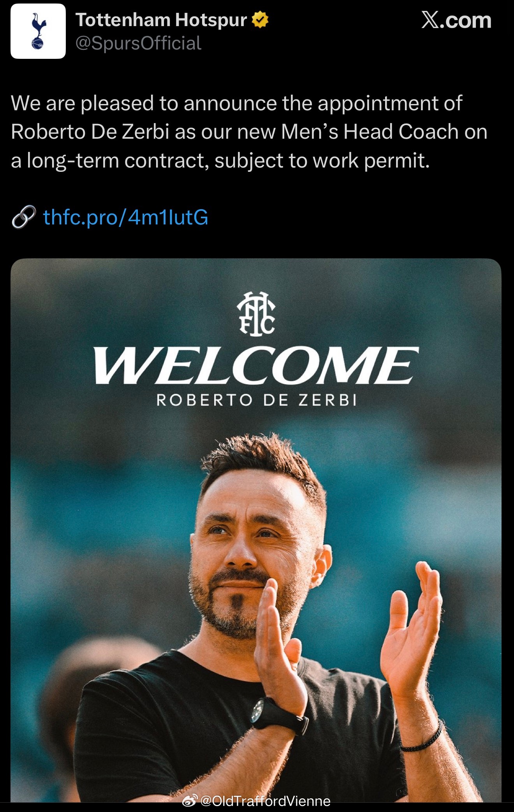This screenshot has width=514, height=812.
Task: Click the Roberto De Zerbi name in the tweet text
Action: point(90,132)
